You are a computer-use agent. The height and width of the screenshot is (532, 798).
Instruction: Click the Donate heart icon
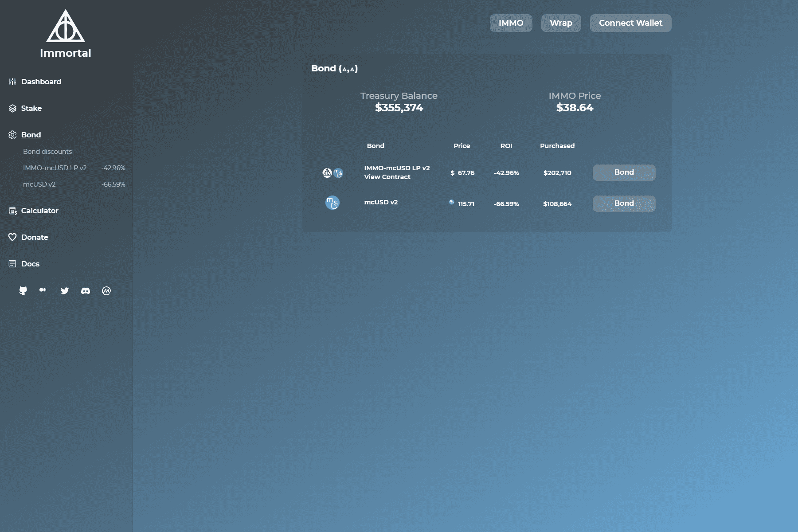point(12,237)
